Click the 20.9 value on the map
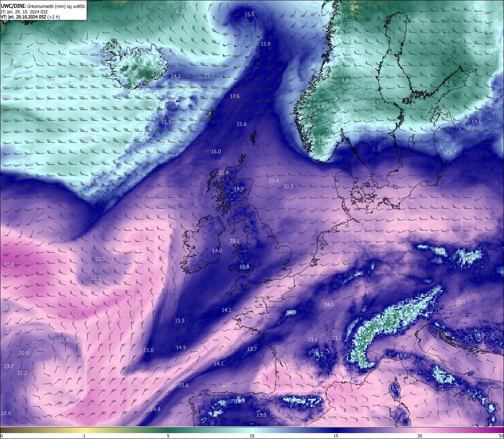This screenshot has width=504, height=439. click(24, 353)
